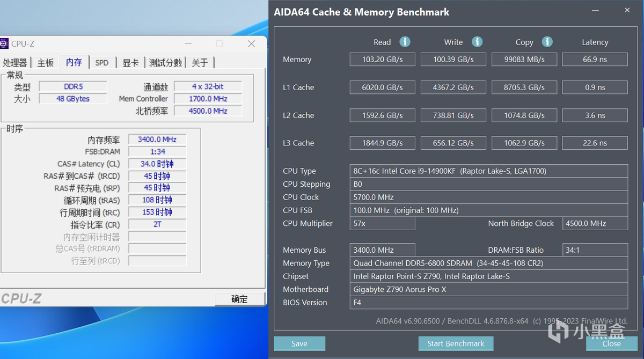This screenshot has height=359, width=644.
Task: Click the Motherboard Gigabyte Z790 Aorus Pro X field
Action: tap(488, 289)
